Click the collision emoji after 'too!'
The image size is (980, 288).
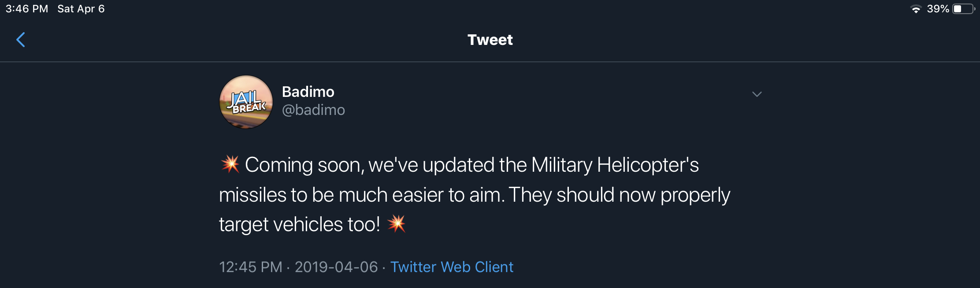[397, 224]
